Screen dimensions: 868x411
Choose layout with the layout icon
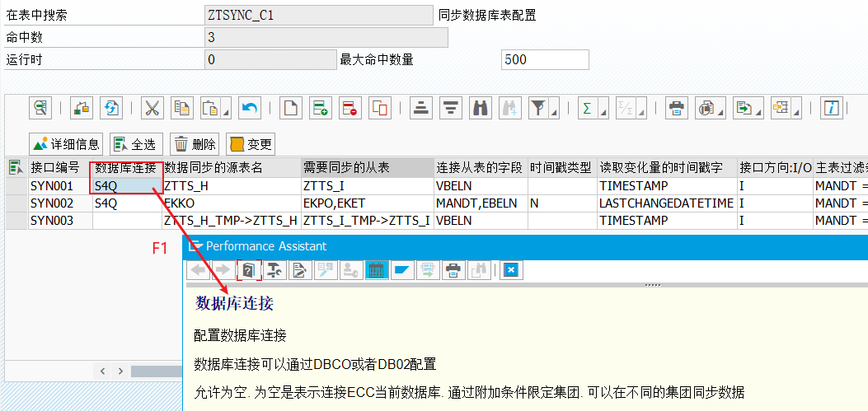pyautogui.click(x=781, y=108)
